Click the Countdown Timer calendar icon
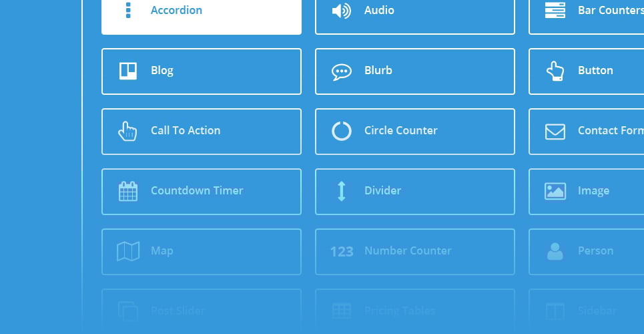 click(128, 191)
